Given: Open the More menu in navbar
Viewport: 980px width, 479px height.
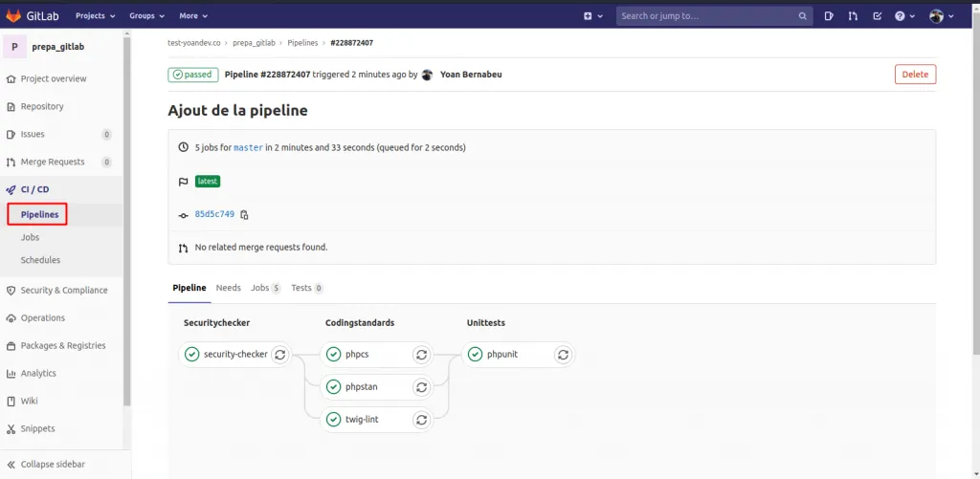Looking at the screenshot, I should [x=193, y=16].
